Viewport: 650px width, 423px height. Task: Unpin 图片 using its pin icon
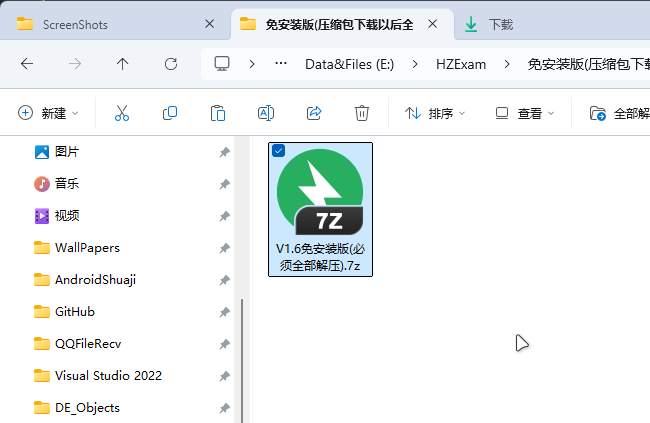click(x=224, y=152)
